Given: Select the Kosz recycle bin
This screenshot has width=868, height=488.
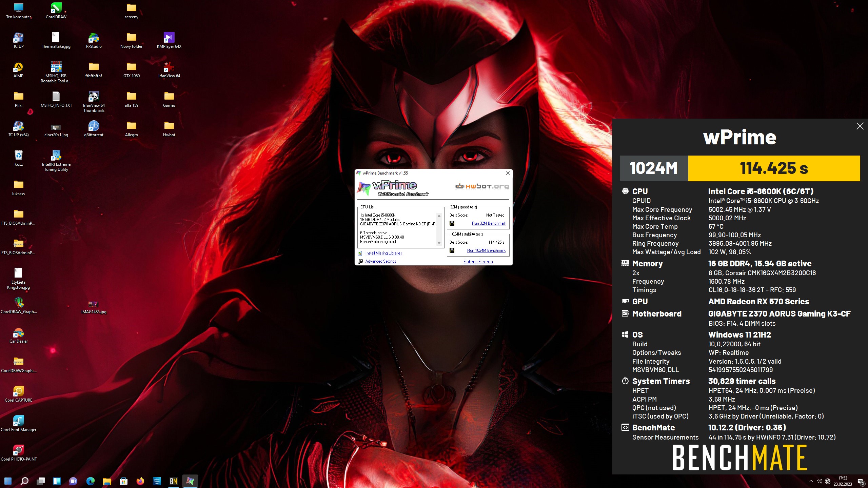Looking at the screenshot, I should click(18, 158).
